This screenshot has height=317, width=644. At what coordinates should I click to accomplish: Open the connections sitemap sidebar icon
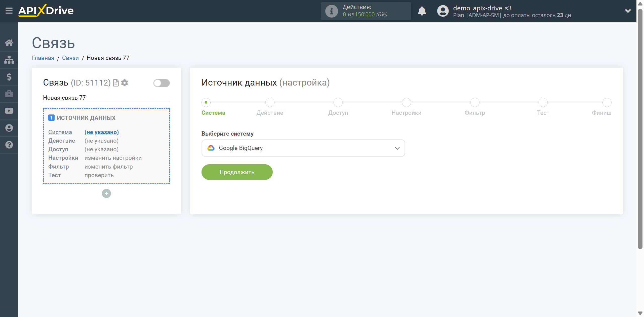[x=9, y=60]
